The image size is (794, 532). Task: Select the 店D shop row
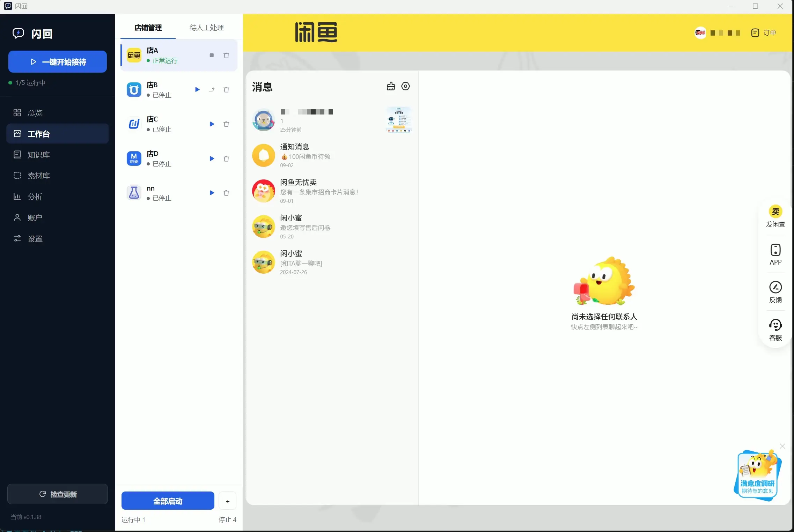(x=179, y=158)
